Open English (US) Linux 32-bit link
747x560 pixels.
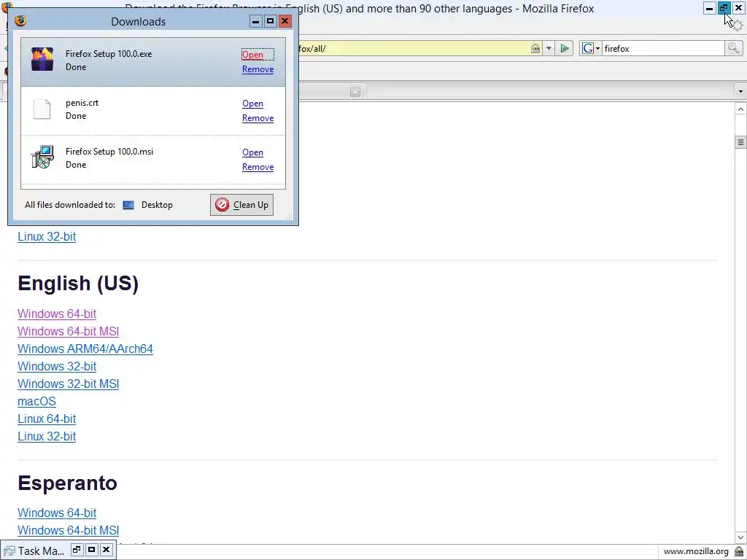47,437
